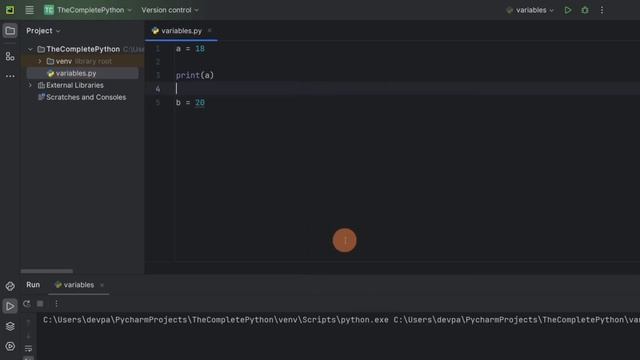
Task: Toggle the Run tool window icon in sidebar
Action: click(x=10, y=306)
